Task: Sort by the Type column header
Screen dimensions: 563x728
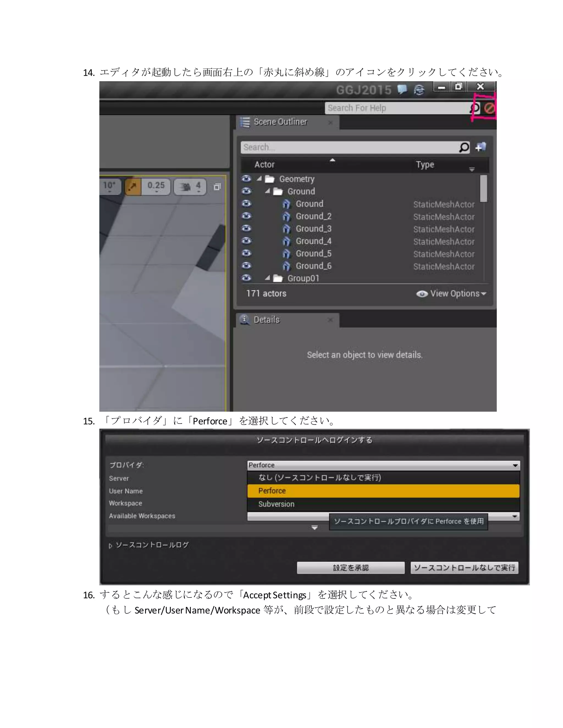Action: pyautogui.click(x=425, y=165)
